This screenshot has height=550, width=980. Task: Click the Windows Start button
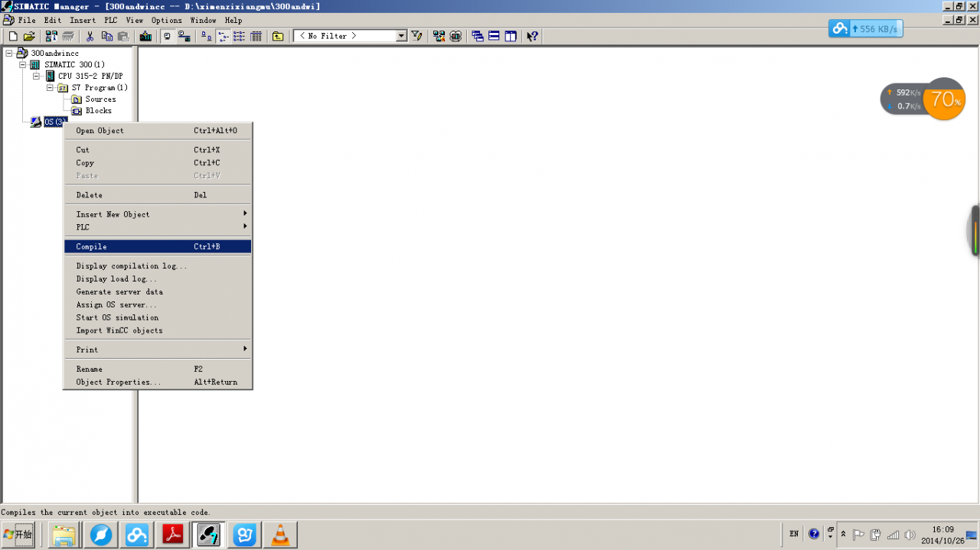[x=19, y=534]
